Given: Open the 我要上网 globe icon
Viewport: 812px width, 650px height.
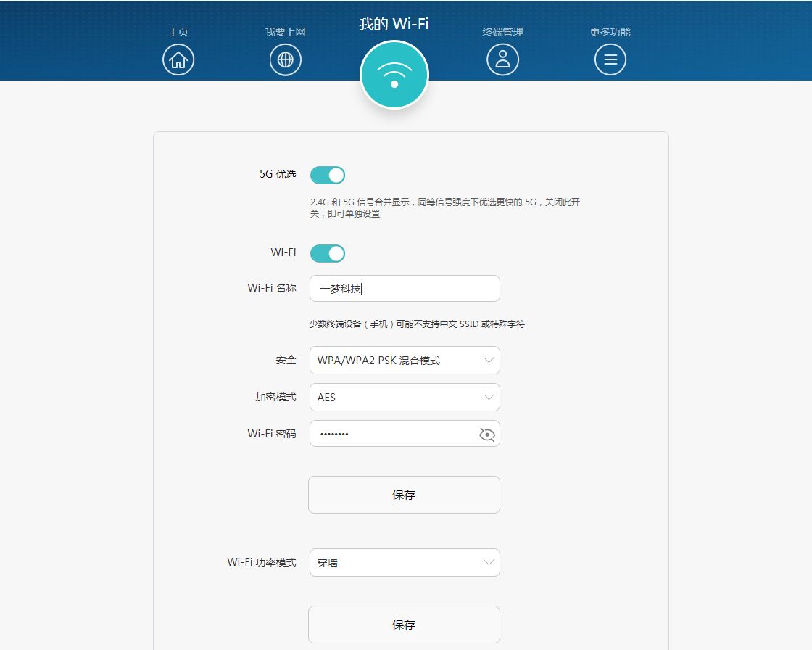Looking at the screenshot, I should pos(286,59).
